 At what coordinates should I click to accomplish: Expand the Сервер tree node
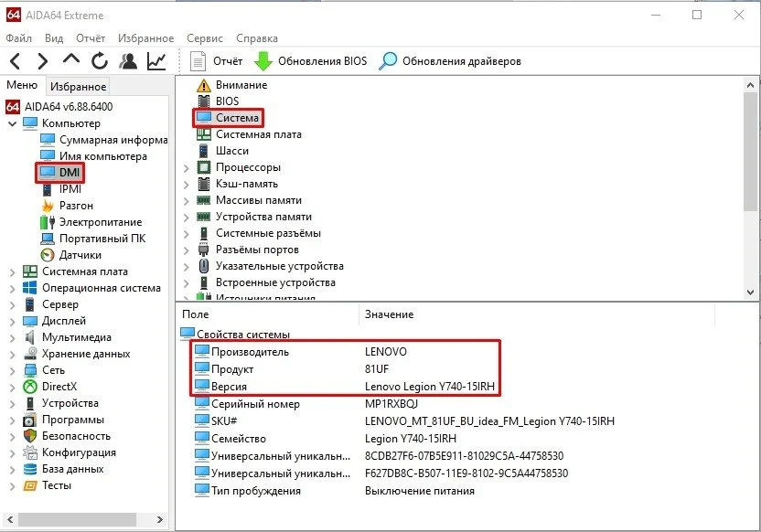click(x=12, y=305)
